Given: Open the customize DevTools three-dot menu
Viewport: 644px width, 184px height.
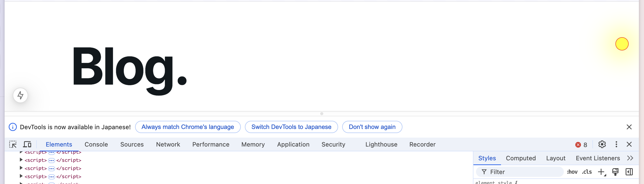Looking at the screenshot, I should click(x=616, y=144).
